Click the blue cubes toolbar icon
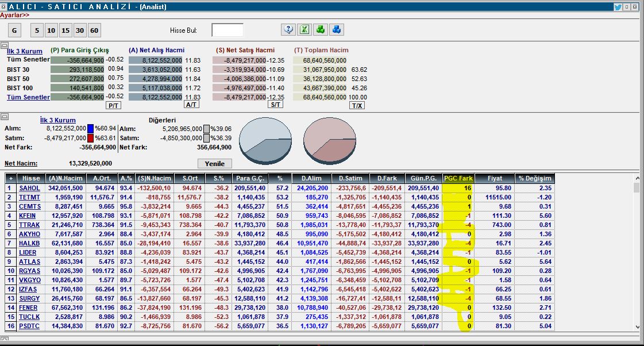Viewport: 644px width, 346px height. pos(337,30)
